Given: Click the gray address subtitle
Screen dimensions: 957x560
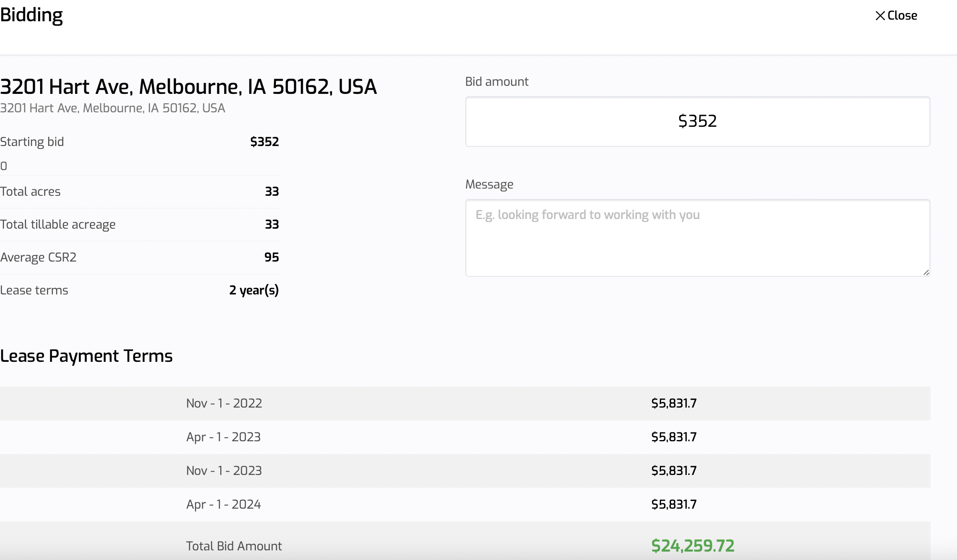Looking at the screenshot, I should pos(112,108).
